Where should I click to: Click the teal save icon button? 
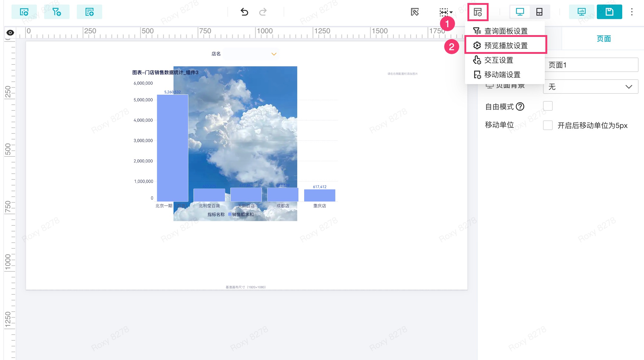(609, 12)
